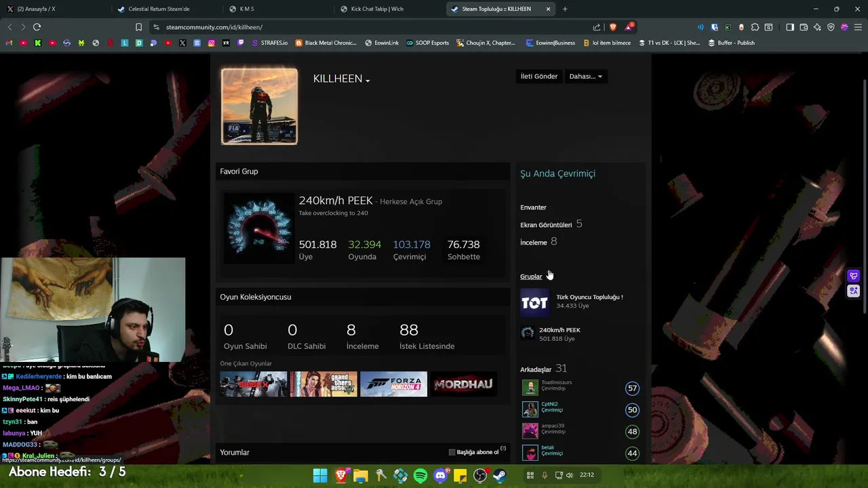This screenshot has height=488, width=868.
Task: Open the Twitch bookmark next to STRAFES.io
Action: point(241,43)
